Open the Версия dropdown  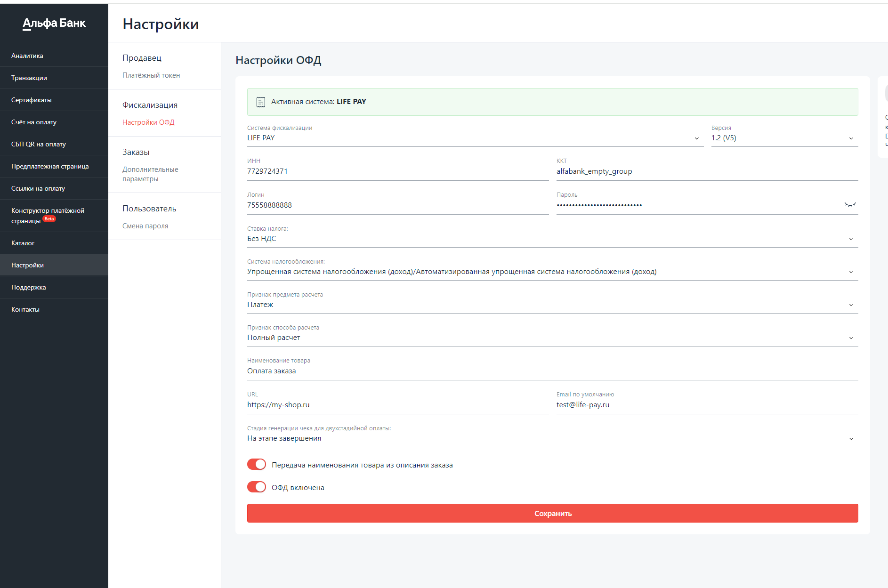[x=784, y=138]
